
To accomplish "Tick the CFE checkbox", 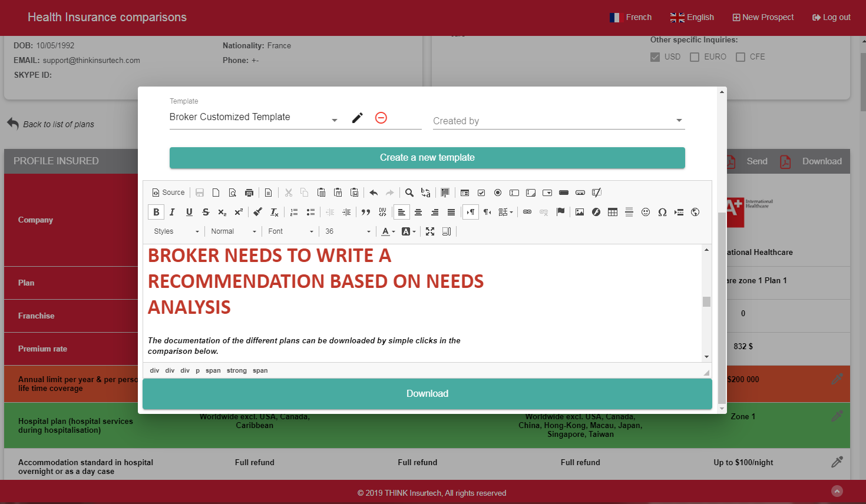I will click(741, 57).
